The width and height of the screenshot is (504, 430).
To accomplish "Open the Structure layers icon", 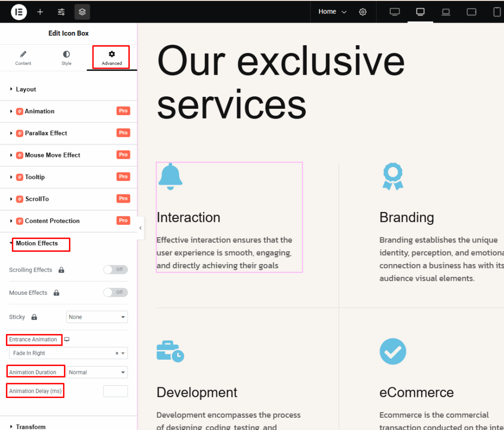I will point(82,12).
